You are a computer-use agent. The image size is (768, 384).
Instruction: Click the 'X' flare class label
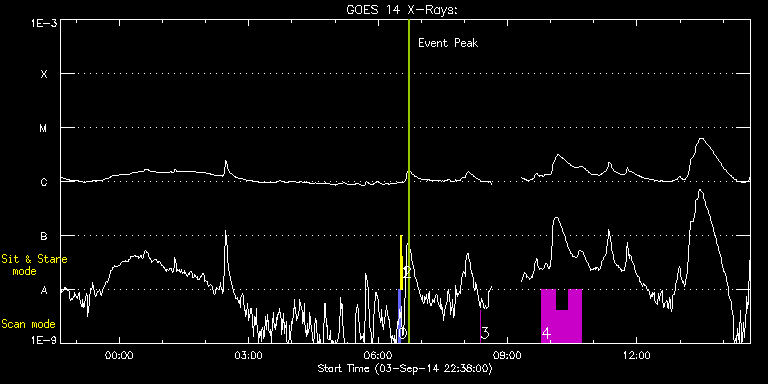pos(44,74)
